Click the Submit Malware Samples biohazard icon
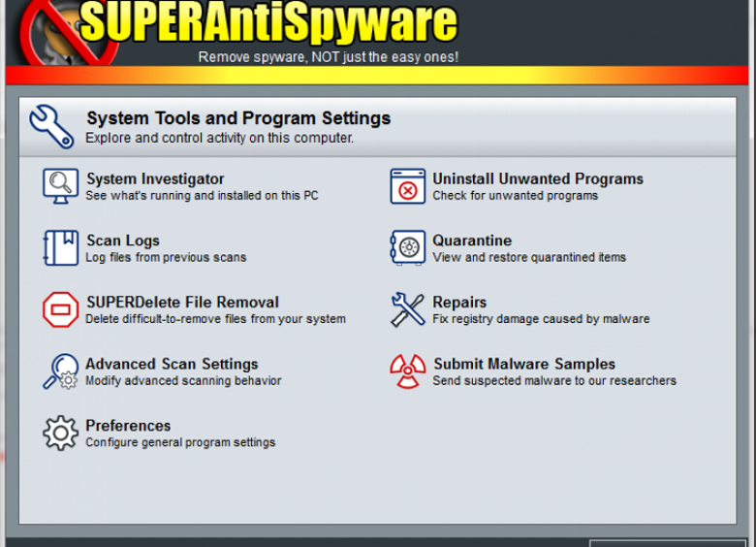Screen dimensions: 756x547 point(408,371)
